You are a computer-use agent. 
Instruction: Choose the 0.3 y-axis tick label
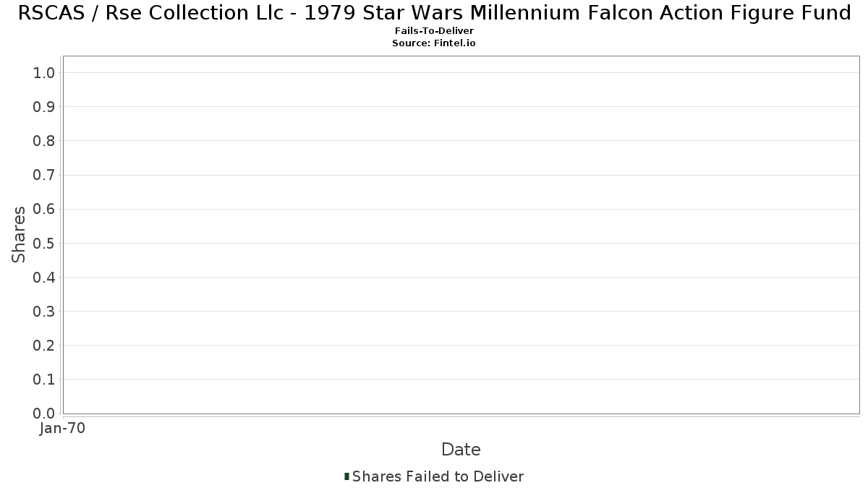[44, 312]
